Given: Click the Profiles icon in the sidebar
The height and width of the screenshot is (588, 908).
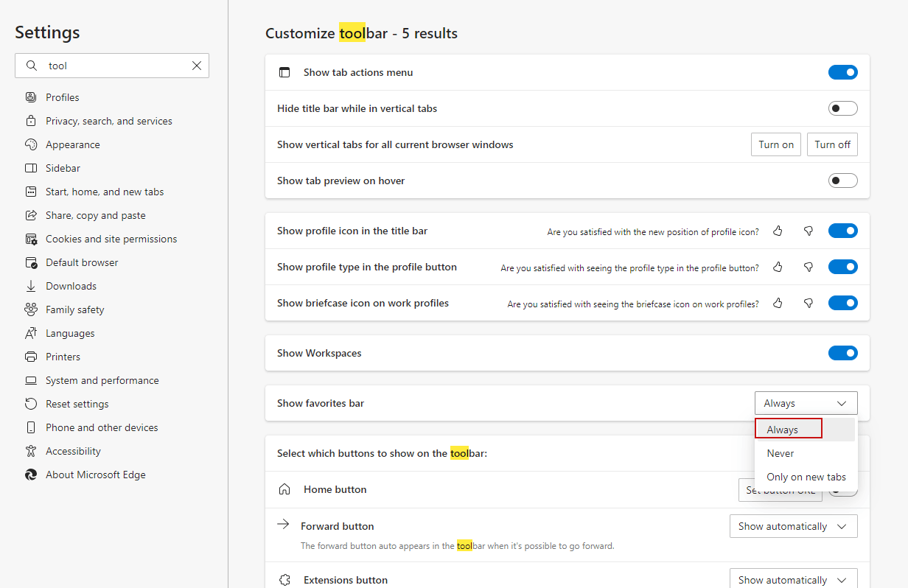Looking at the screenshot, I should pos(31,97).
